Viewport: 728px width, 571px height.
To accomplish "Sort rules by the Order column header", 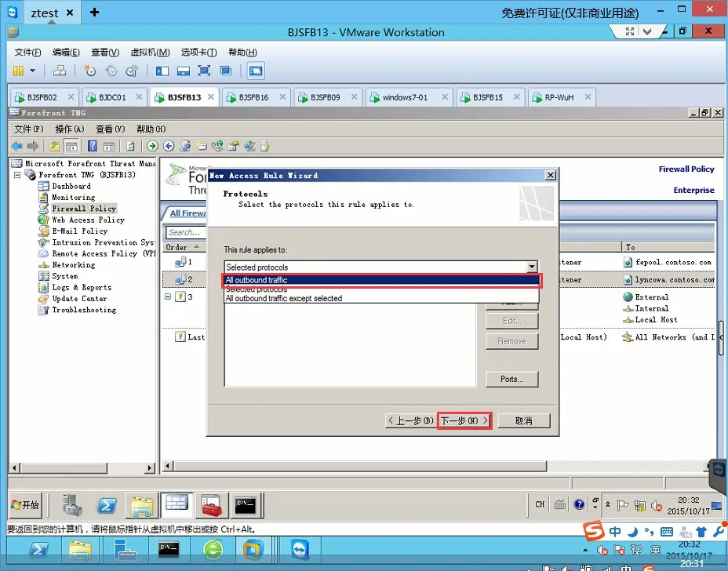I will (x=183, y=247).
